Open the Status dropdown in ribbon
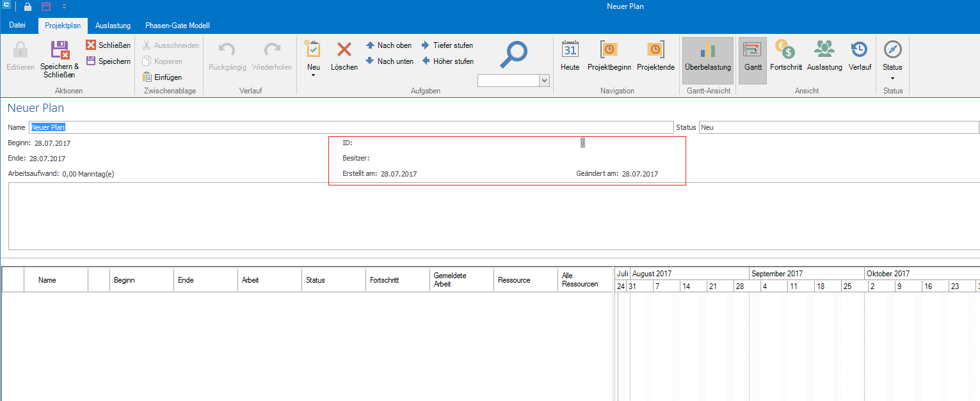 (892, 77)
